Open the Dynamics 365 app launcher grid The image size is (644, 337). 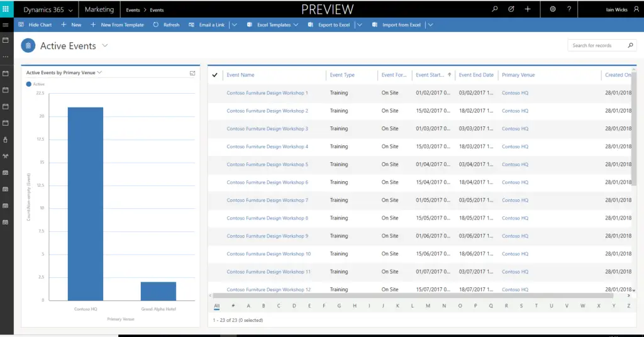coord(6,9)
